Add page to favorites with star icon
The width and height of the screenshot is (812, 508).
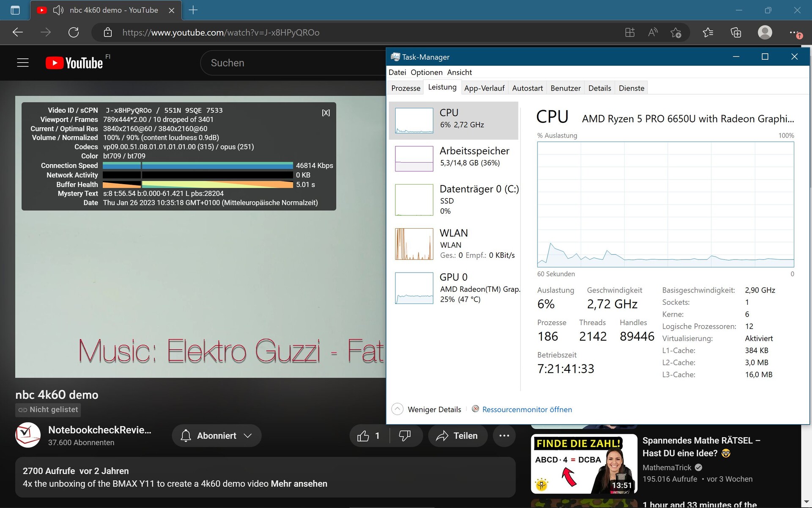point(676,33)
